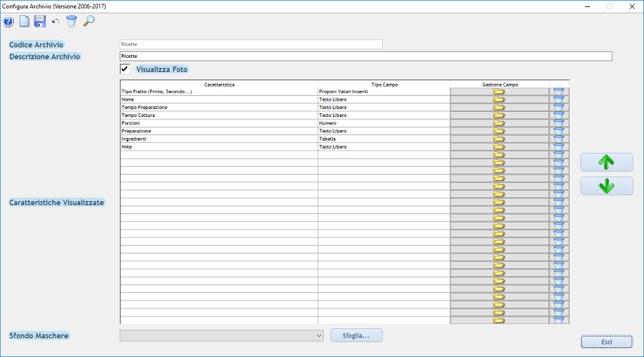Close the Configura Archivio window

pos(632,6)
